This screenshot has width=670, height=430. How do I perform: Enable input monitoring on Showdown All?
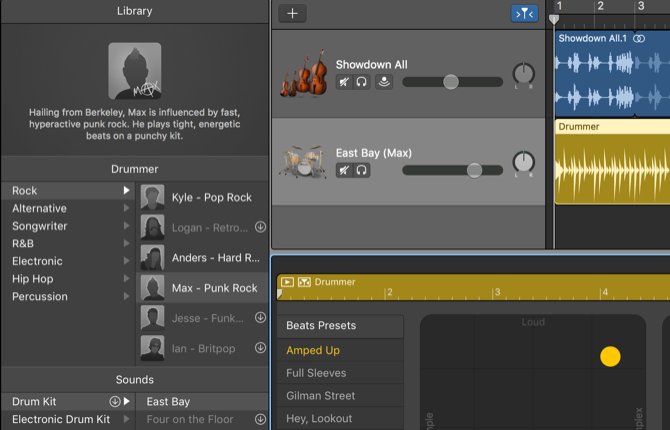[x=384, y=82]
